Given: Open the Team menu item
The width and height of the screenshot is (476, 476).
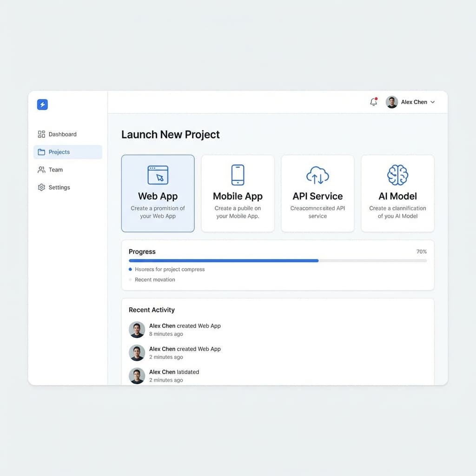Looking at the screenshot, I should pyautogui.click(x=55, y=170).
